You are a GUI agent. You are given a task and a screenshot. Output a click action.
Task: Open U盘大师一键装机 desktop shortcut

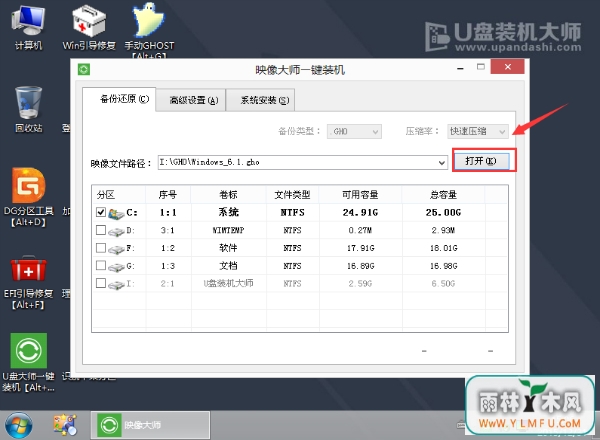tap(29, 362)
